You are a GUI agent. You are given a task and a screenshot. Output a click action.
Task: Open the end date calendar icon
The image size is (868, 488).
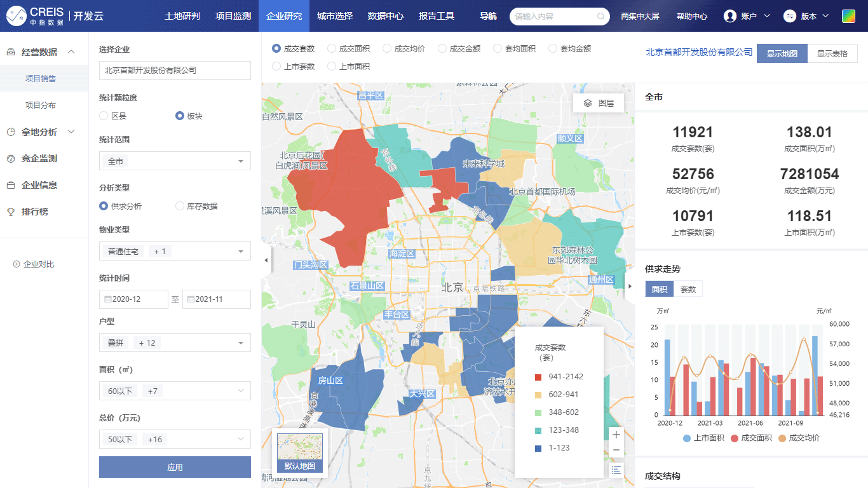click(x=191, y=299)
